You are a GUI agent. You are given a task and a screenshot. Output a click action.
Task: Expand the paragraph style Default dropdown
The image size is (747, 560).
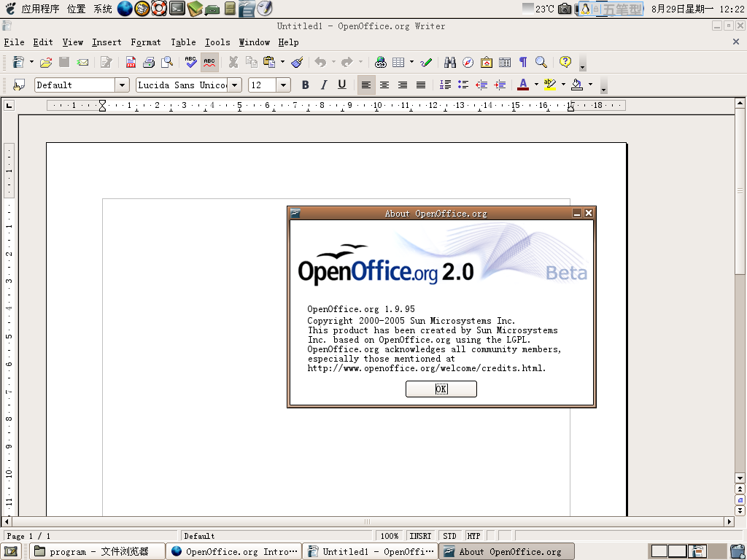coord(122,85)
